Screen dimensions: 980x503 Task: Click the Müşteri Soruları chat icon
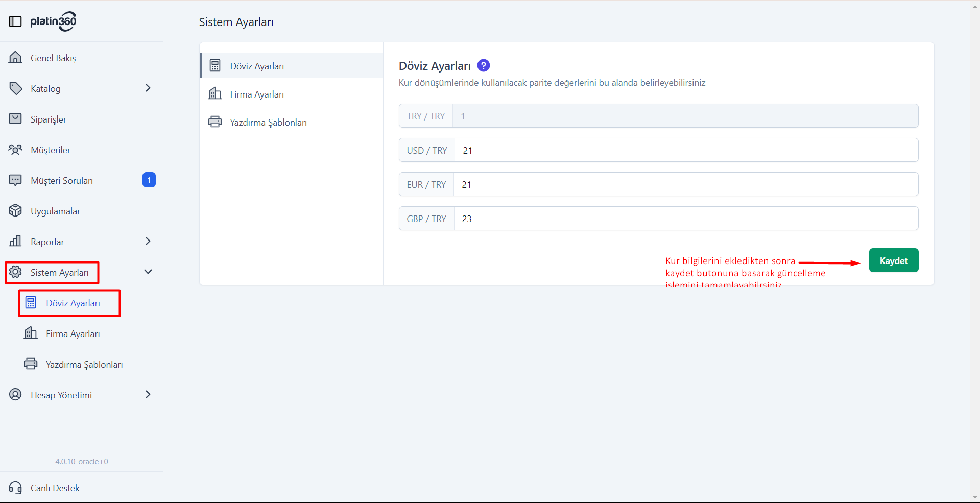point(15,180)
